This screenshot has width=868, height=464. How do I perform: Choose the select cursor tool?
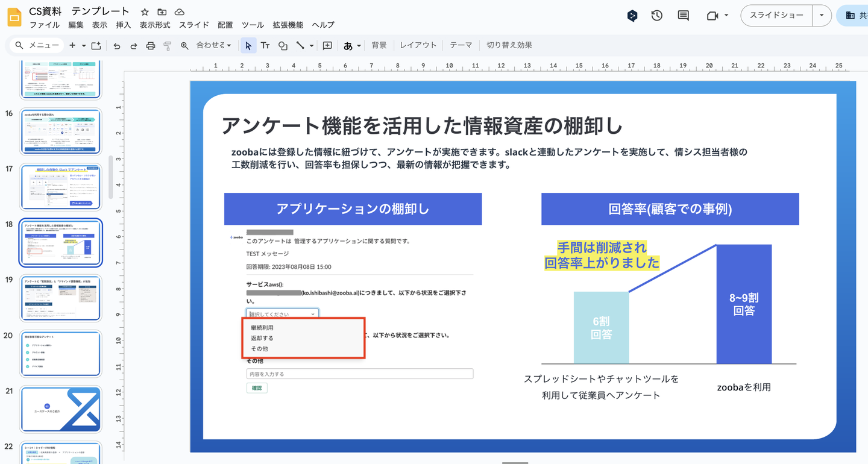point(248,45)
